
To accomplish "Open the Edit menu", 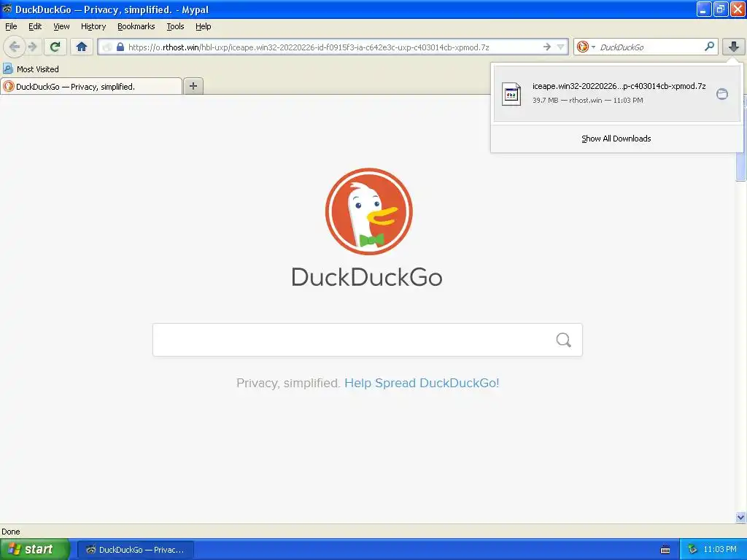I will click(x=35, y=26).
